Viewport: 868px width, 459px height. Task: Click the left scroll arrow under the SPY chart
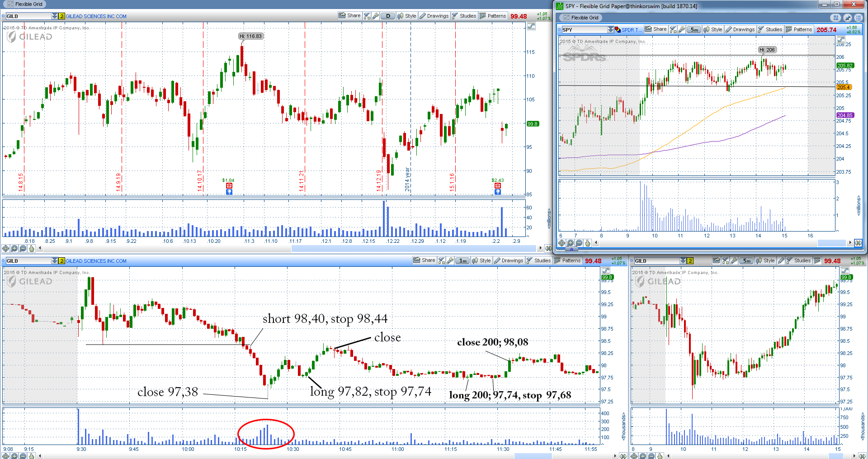596,243
